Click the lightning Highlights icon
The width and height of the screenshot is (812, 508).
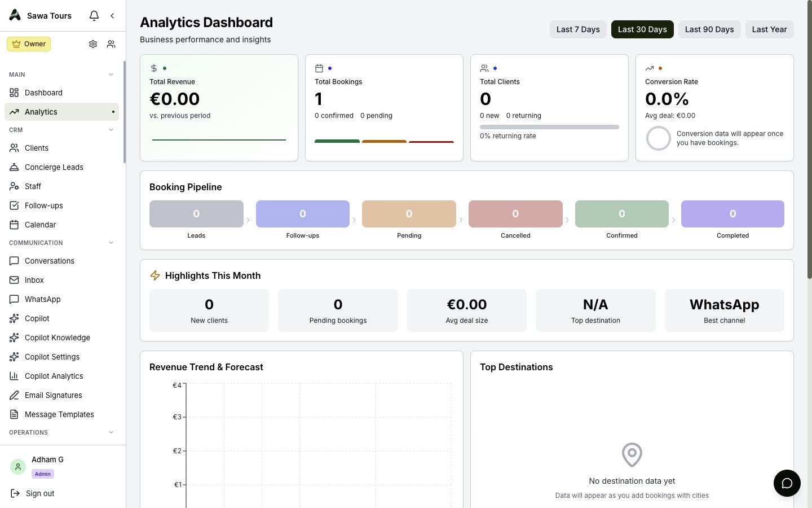155,275
